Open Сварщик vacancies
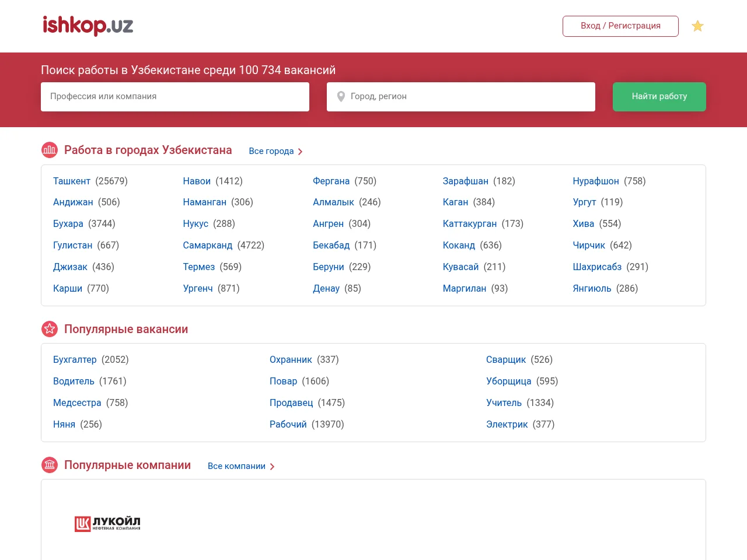 coord(506,360)
